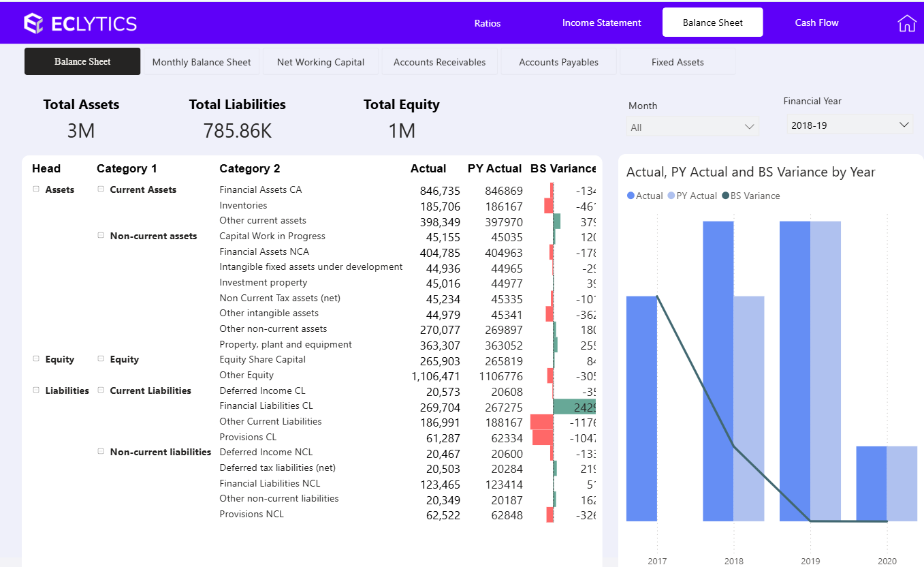Go to the Home icon
The image size is (924, 567).
[907, 22]
